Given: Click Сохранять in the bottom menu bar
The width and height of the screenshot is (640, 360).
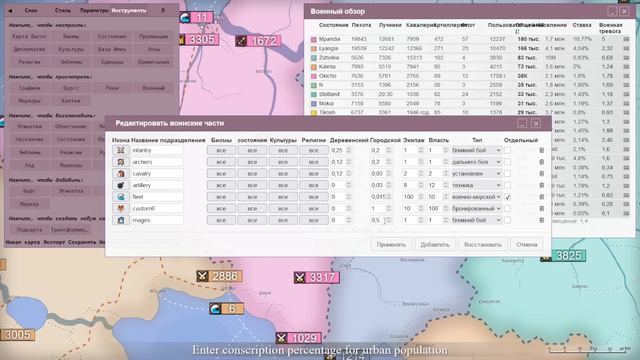Looking at the screenshot, I should pos(82,242).
